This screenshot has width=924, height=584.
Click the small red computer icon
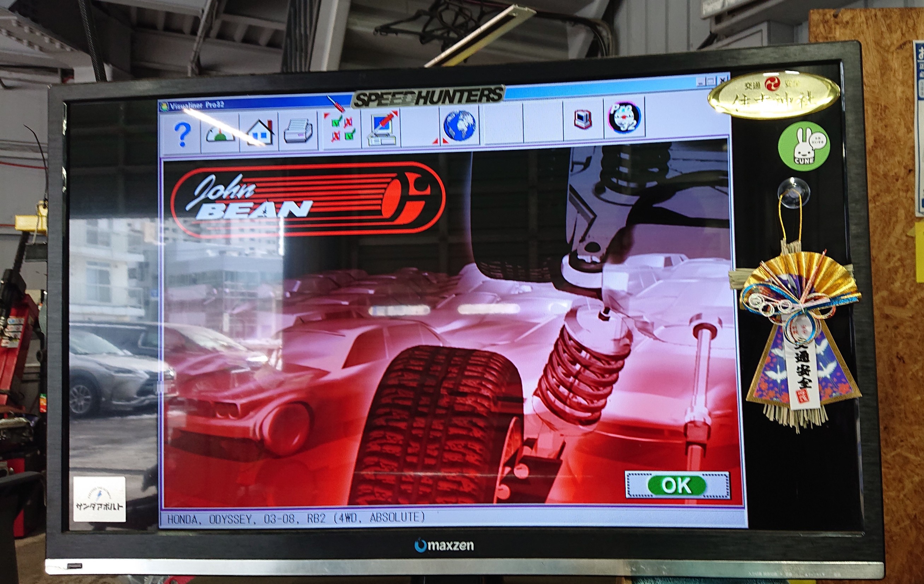click(583, 119)
